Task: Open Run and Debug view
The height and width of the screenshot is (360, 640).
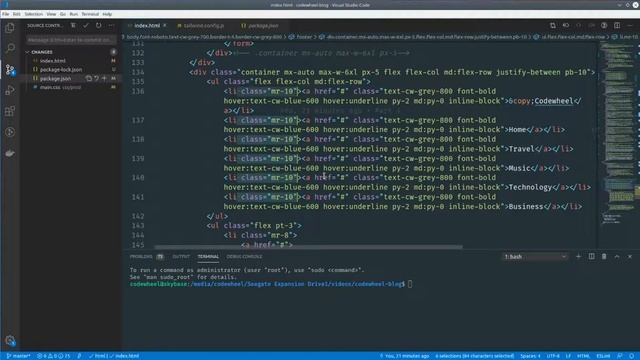Action: [x=10, y=90]
